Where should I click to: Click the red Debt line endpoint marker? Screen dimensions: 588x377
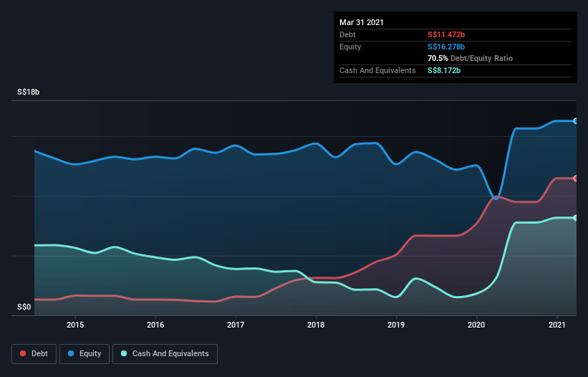click(x=576, y=178)
